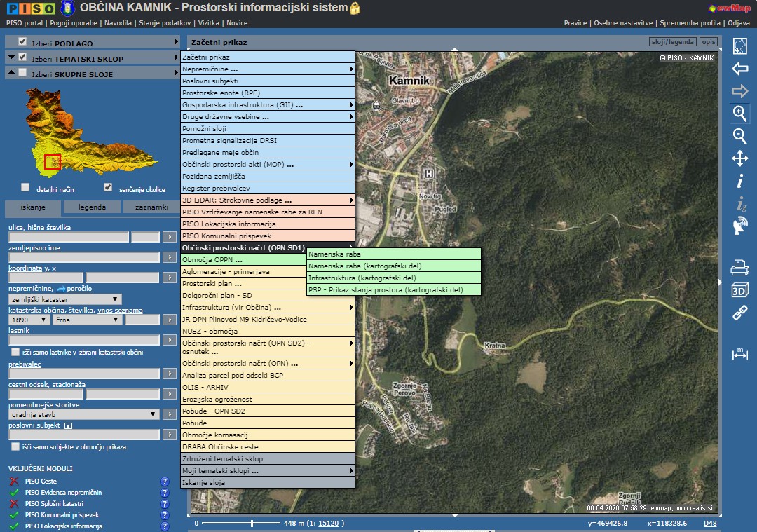This screenshot has width=757, height=532.
Task: Click the 'sloji/legenda' button
Action: [x=671, y=42]
